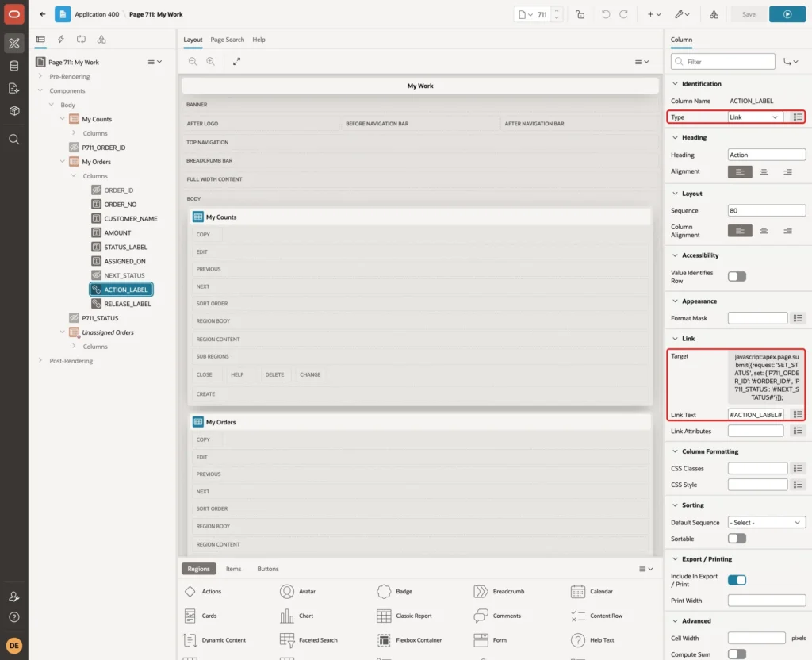Open Default Sequence select dropdown
This screenshot has height=660, width=812.
pyautogui.click(x=767, y=522)
